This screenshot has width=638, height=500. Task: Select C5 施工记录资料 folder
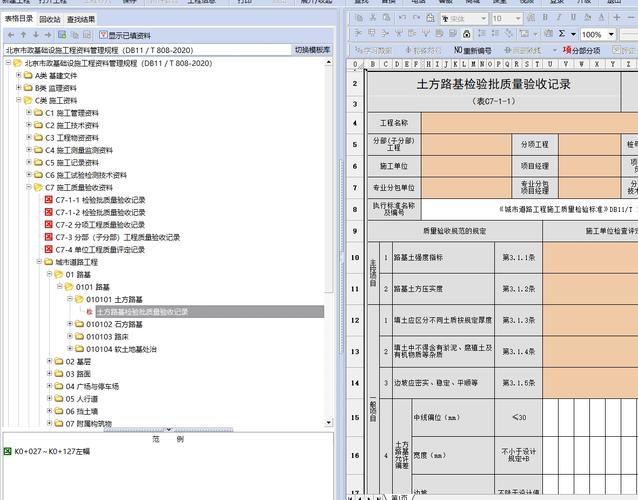point(72,162)
